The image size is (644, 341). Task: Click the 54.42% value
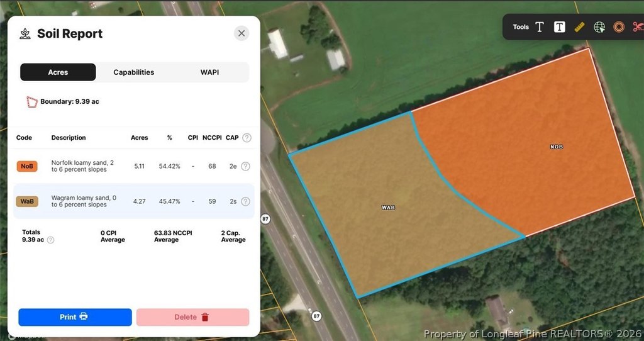click(170, 166)
